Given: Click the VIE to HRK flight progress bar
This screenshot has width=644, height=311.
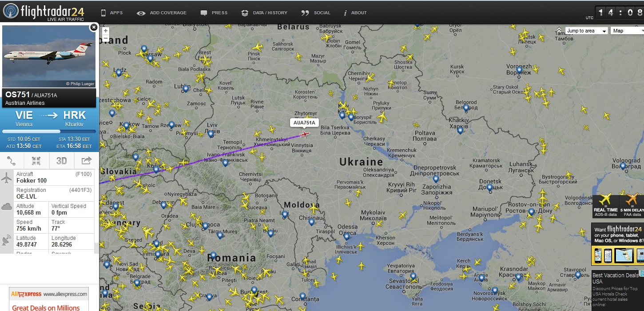Looking at the screenshot, I should click(x=49, y=132).
